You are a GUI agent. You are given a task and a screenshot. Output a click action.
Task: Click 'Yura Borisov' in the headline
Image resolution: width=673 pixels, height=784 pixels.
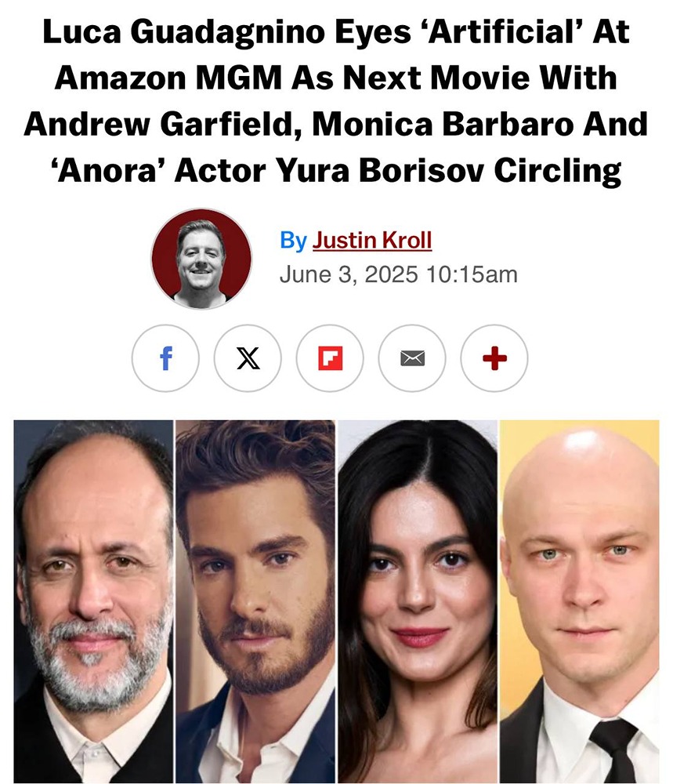[380, 170]
